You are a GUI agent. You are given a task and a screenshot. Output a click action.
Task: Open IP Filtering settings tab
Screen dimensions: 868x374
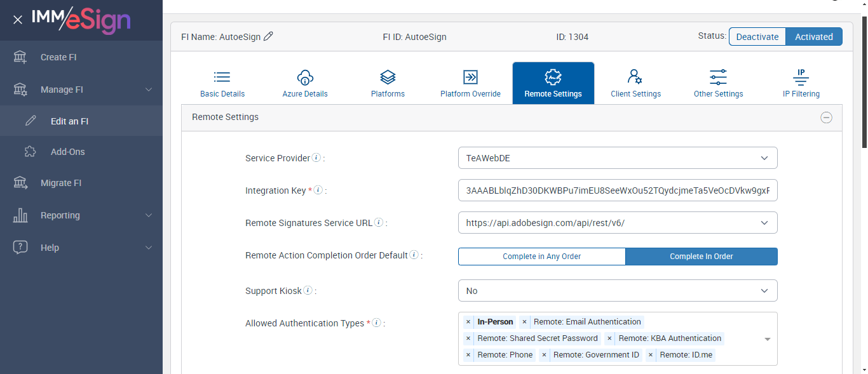pyautogui.click(x=801, y=83)
